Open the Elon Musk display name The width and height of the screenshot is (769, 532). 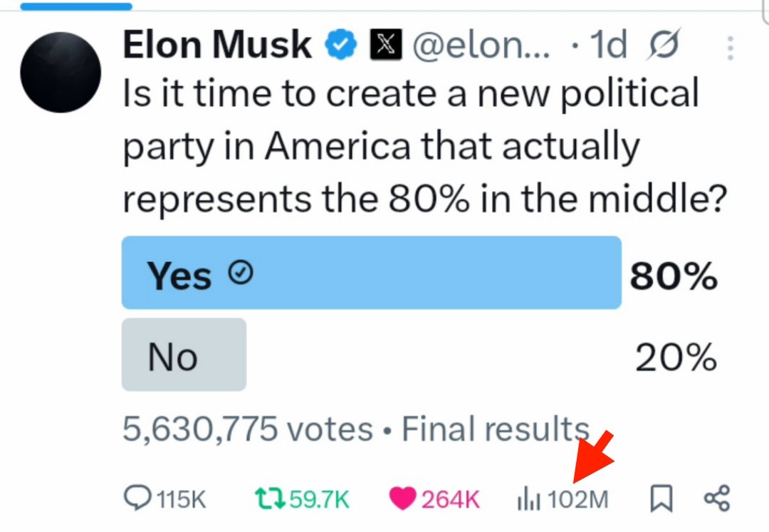(x=217, y=45)
